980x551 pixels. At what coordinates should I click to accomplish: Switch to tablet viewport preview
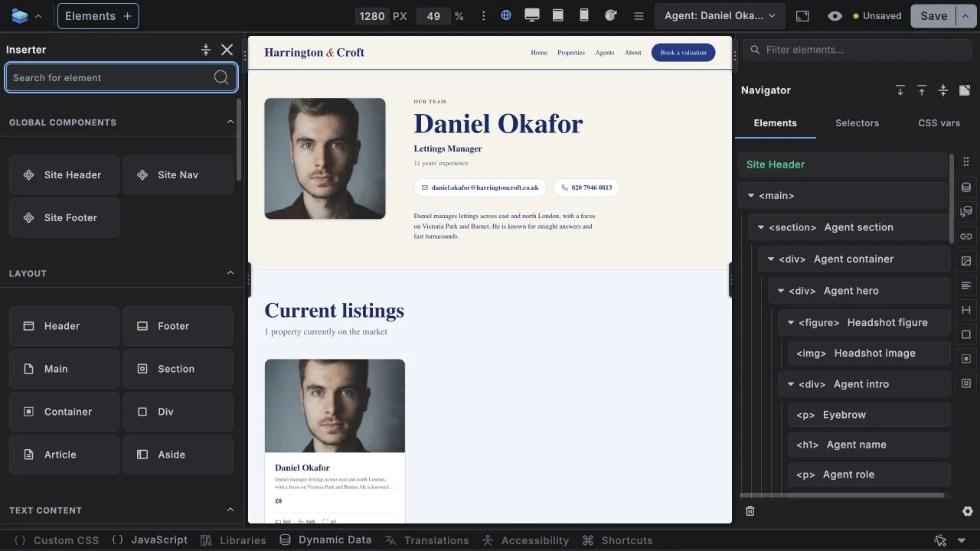558,15
